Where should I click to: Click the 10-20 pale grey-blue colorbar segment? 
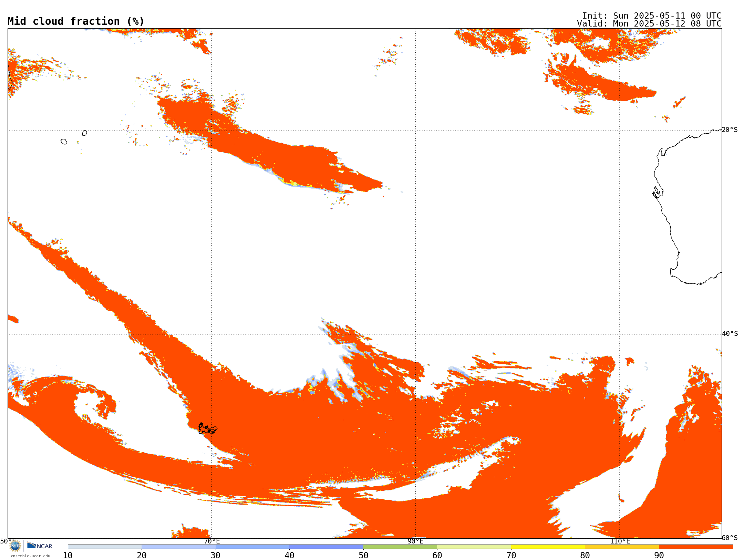coord(105,547)
